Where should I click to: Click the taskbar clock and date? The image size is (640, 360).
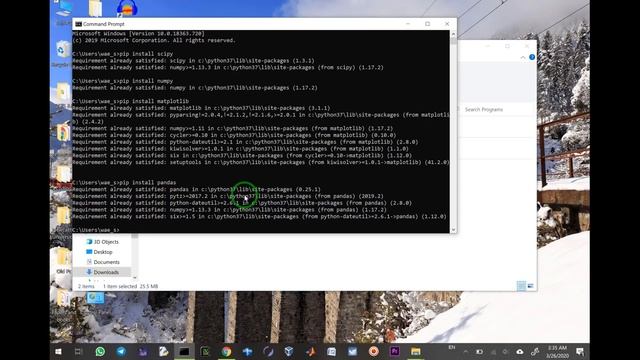[x=557, y=351]
